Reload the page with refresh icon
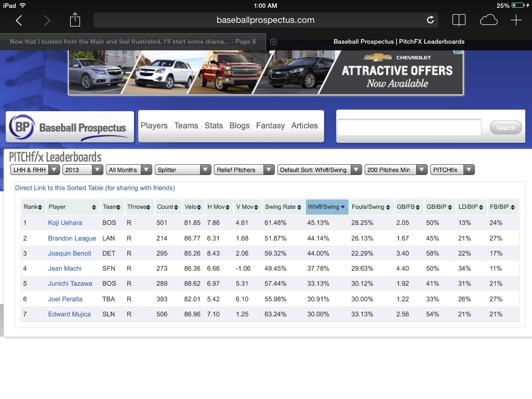 pos(430,20)
